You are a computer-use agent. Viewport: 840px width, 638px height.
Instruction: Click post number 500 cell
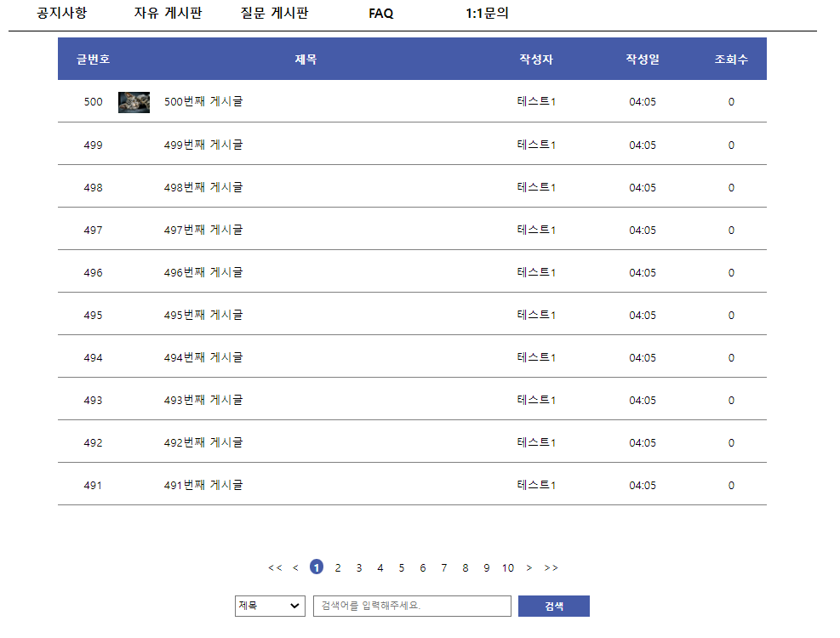94,102
